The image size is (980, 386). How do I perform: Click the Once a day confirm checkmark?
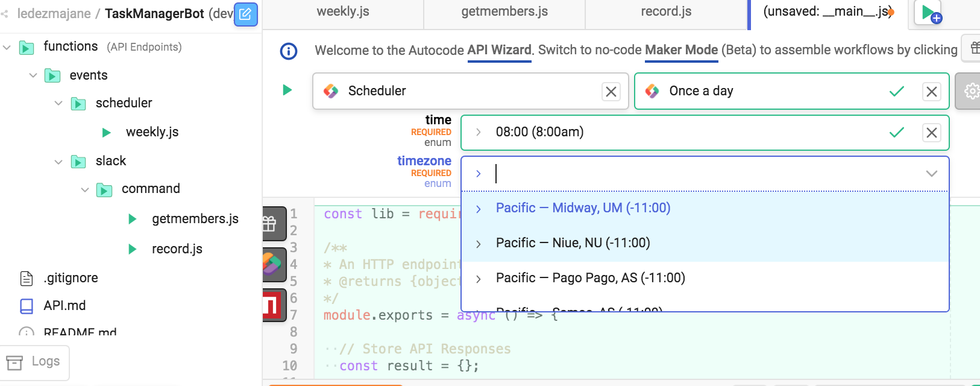click(897, 91)
